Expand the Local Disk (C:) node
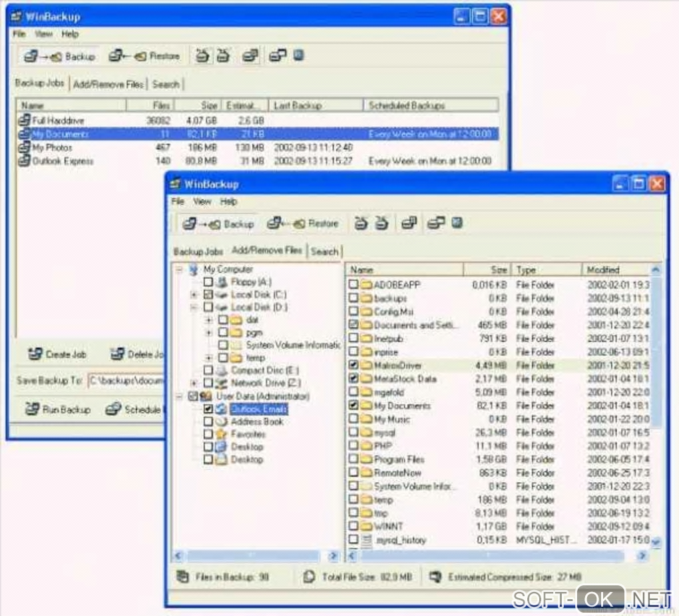The height and width of the screenshot is (616, 679). point(194,295)
